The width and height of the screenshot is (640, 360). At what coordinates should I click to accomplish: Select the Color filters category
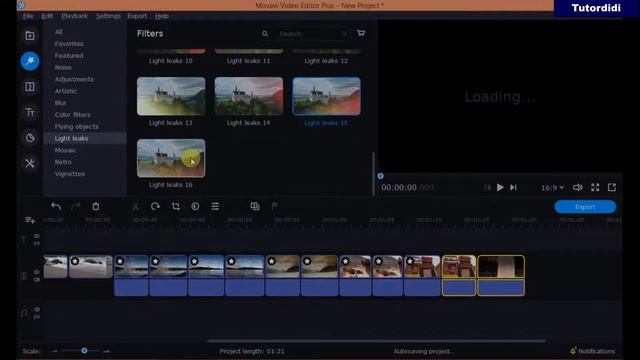coord(73,115)
